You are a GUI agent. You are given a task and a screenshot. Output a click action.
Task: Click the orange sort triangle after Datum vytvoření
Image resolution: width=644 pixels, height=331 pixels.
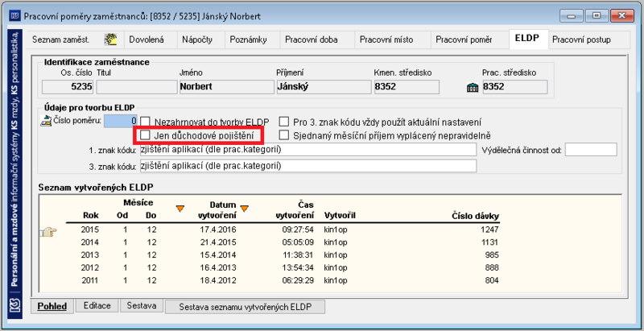245,209
